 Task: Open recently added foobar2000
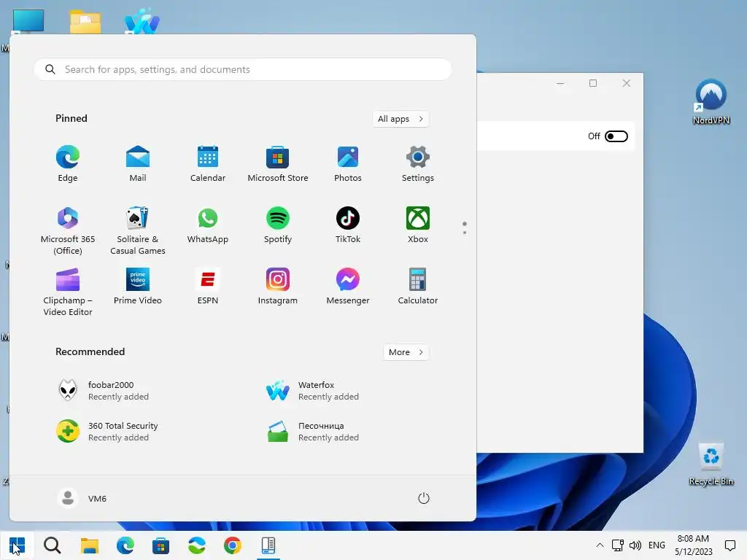pos(103,391)
